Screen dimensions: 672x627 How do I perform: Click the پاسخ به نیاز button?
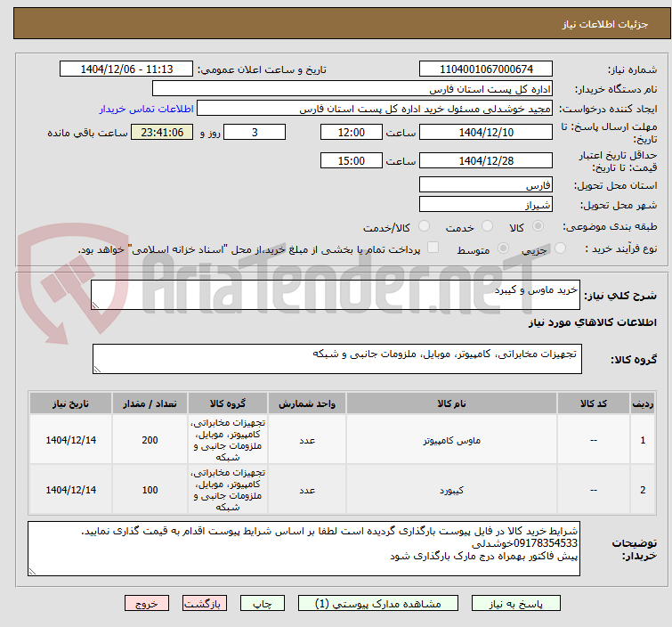click(516, 604)
